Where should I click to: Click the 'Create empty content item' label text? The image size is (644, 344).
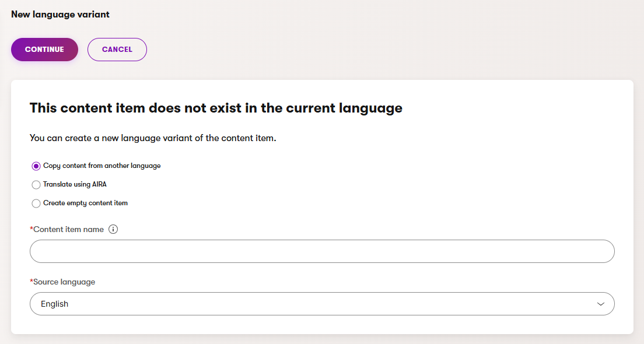tap(85, 203)
